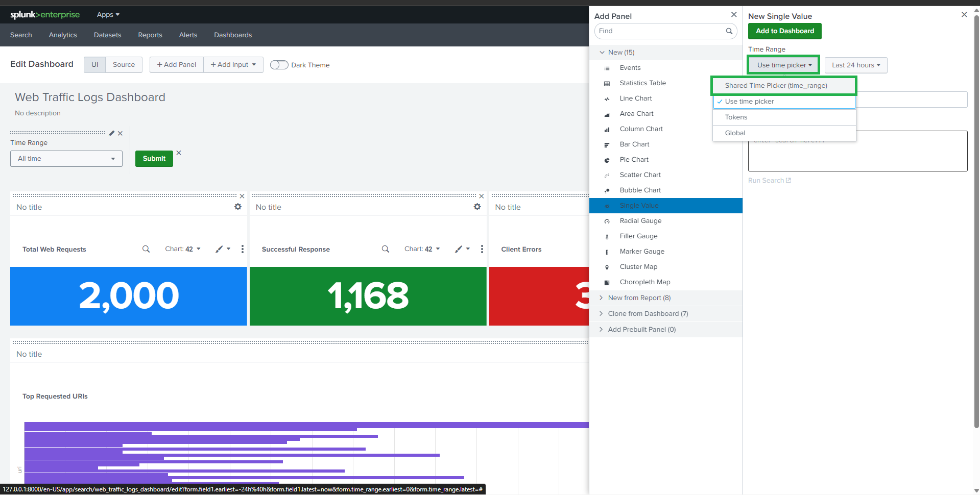Open Analytics in navigation bar
Screen dimensions: 980x495
coord(63,35)
